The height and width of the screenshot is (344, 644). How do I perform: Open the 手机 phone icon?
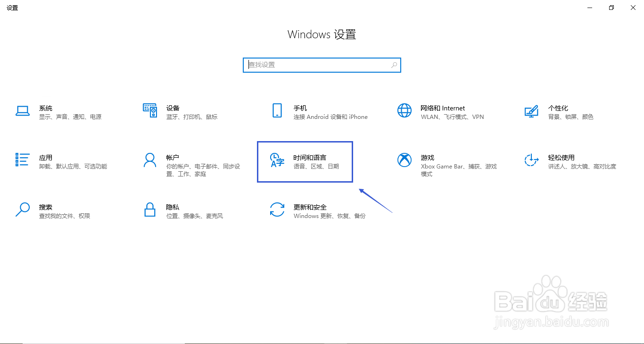(x=277, y=110)
